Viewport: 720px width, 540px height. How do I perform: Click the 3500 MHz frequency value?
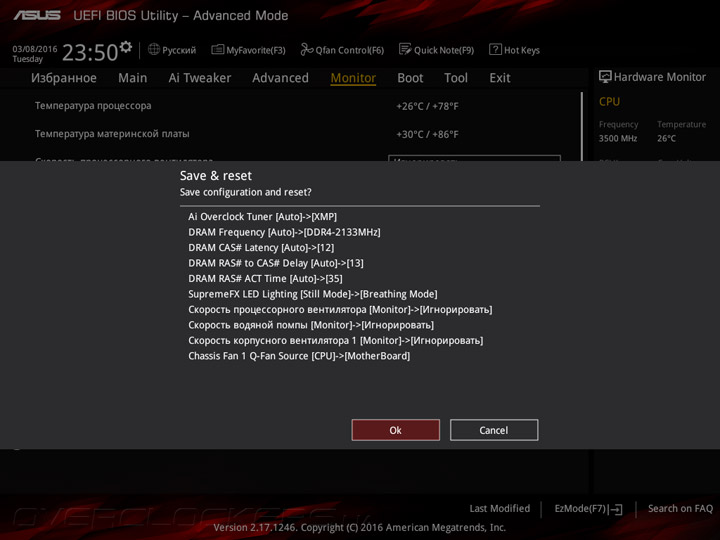click(x=618, y=139)
